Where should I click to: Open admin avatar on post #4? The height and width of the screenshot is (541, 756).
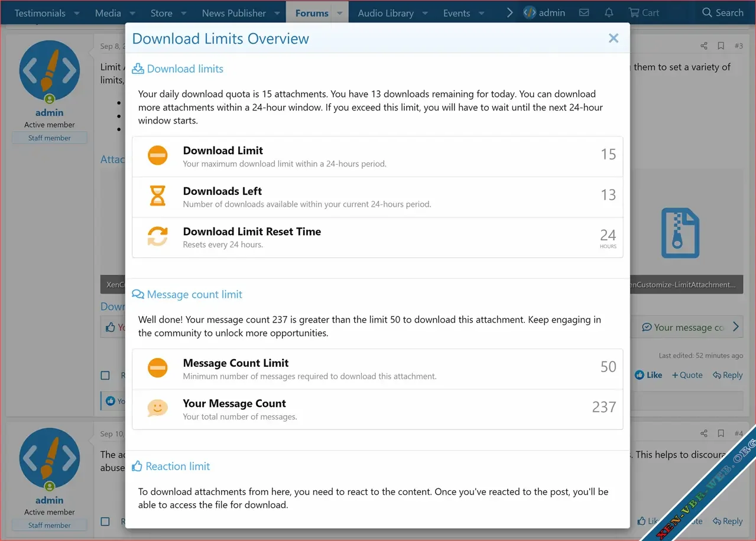49,458
